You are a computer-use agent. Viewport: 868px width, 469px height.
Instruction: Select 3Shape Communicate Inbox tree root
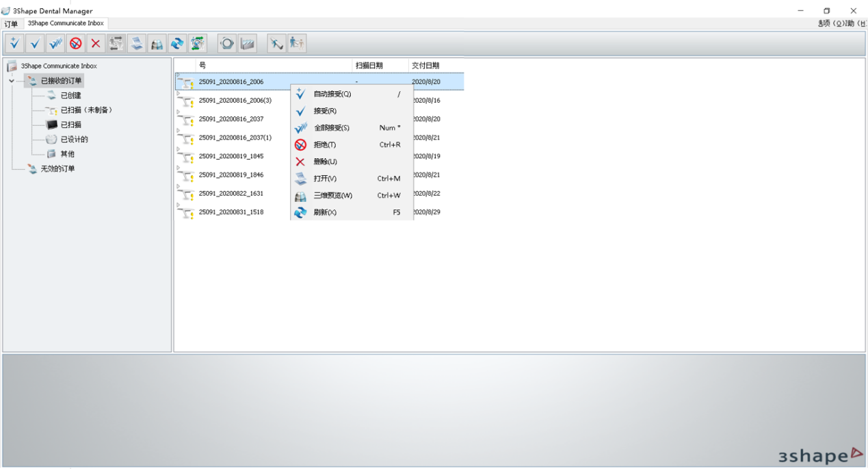(59, 66)
